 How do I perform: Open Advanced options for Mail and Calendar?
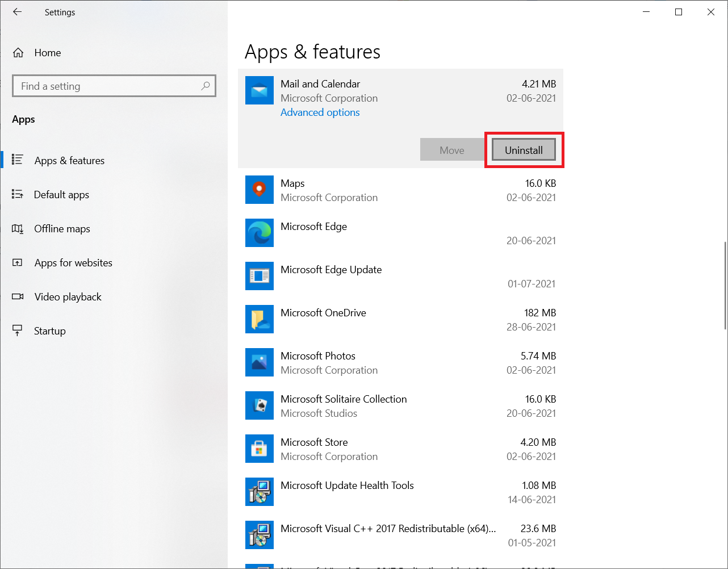coord(320,112)
